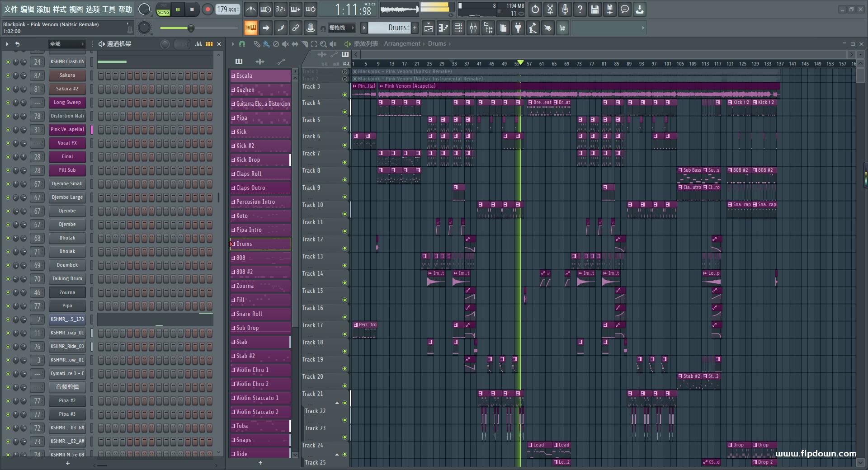This screenshot has width=868, height=470.
Task: Open the 添加 menu
Action: click(x=43, y=9)
